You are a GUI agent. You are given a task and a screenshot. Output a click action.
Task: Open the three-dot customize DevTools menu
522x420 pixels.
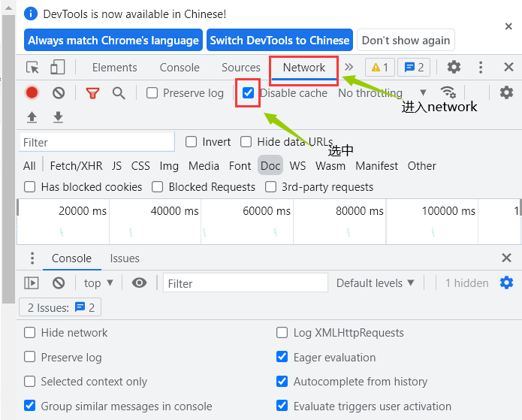pos(481,68)
